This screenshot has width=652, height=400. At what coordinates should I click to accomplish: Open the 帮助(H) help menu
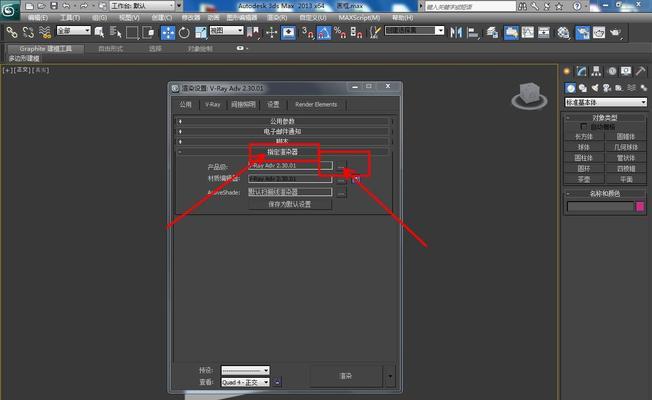point(403,18)
